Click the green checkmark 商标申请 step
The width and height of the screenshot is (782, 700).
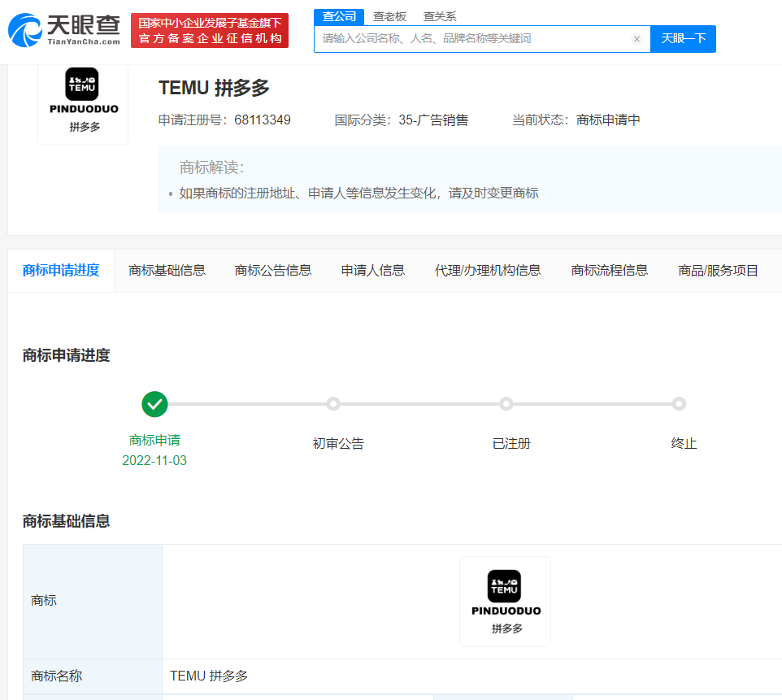click(x=154, y=404)
